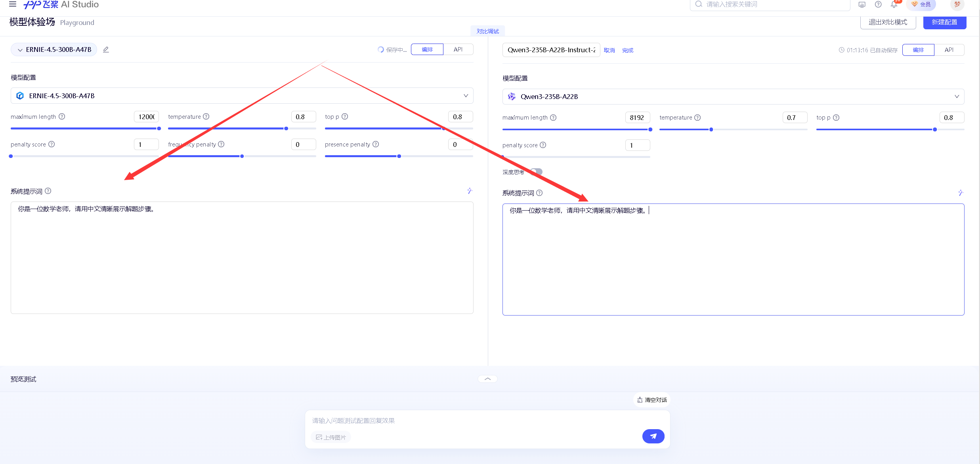Switch right panel to the orchestration tab

pyautogui.click(x=918, y=50)
